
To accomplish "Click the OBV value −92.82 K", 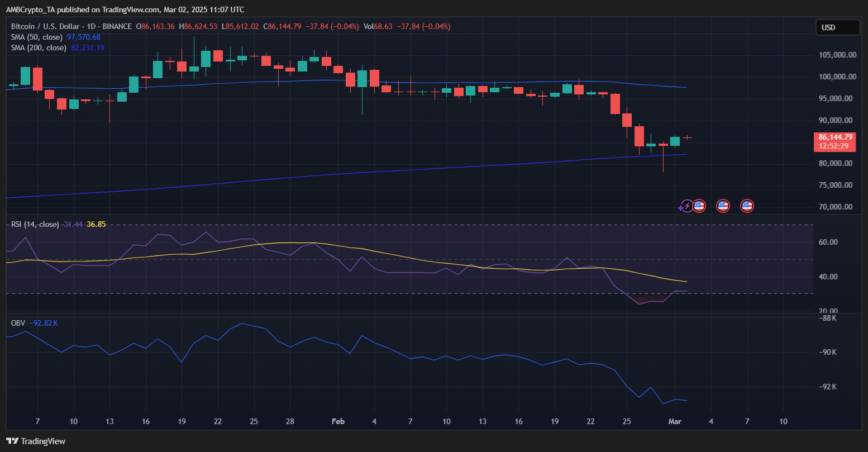I will click(x=44, y=322).
